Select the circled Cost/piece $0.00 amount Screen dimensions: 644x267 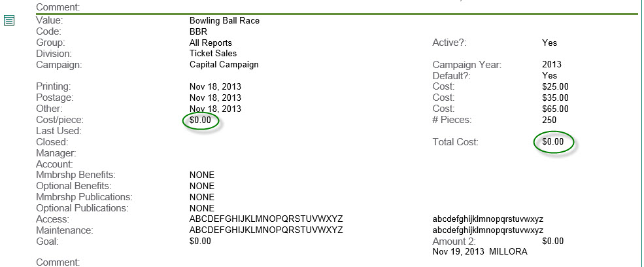coord(200,120)
